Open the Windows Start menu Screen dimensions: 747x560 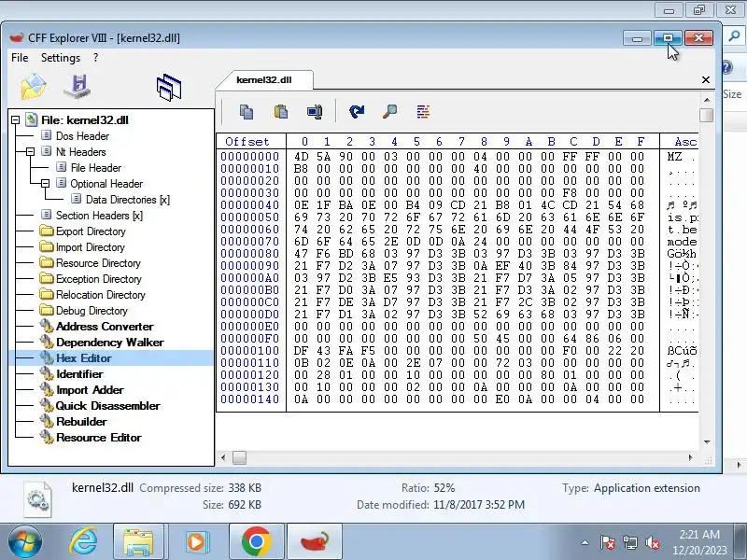[x=24, y=542]
